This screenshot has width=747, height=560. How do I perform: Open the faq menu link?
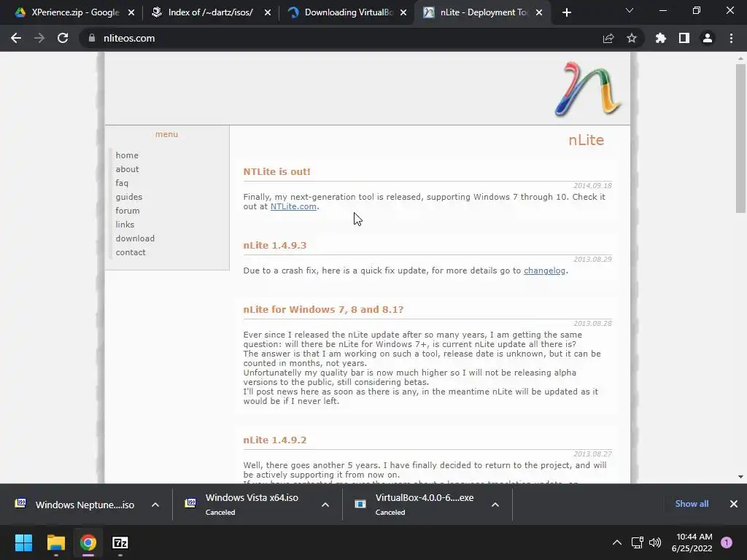click(122, 183)
